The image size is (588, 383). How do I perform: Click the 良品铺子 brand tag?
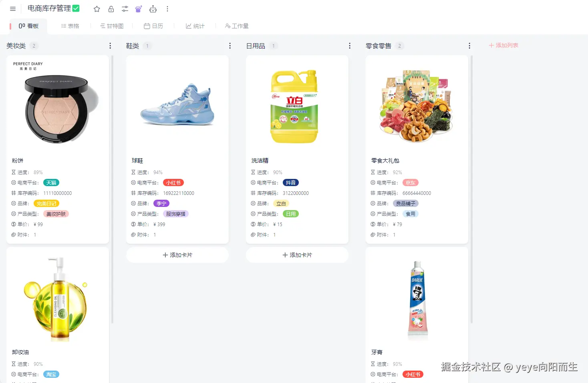click(406, 203)
